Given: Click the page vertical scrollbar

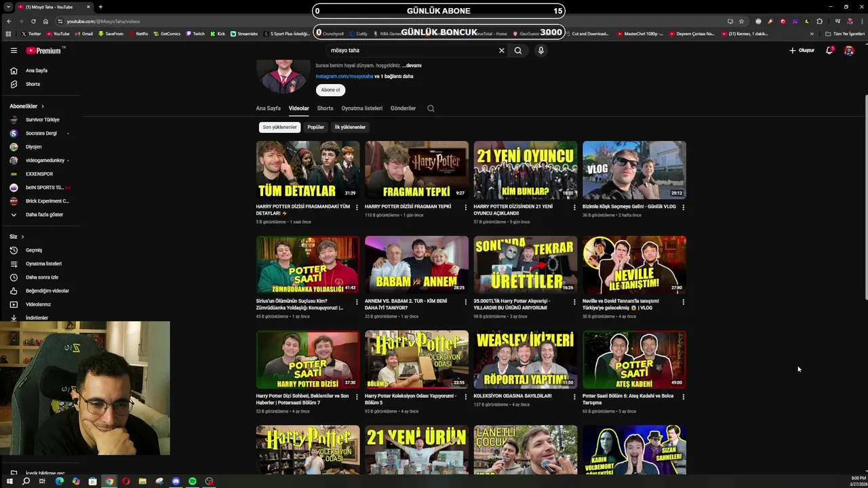Looking at the screenshot, I should click(x=865, y=197).
